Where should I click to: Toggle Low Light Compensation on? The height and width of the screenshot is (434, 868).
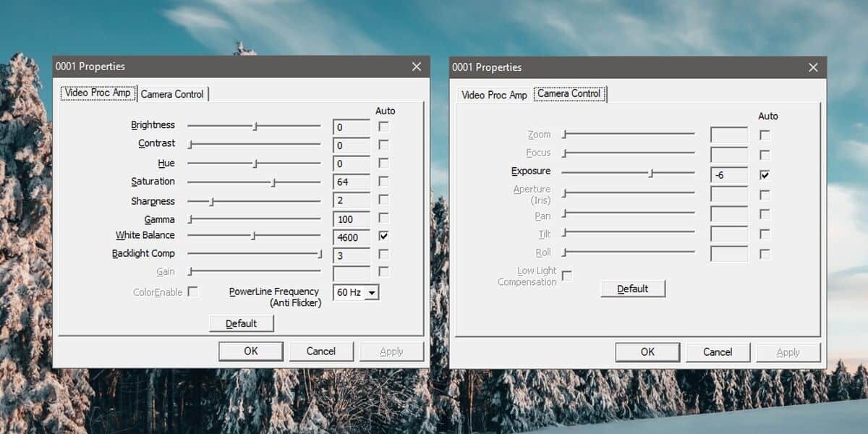tap(567, 276)
